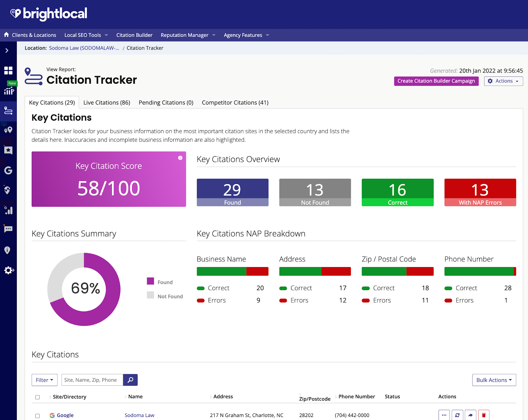Check the select-all checkbox in the citations table
This screenshot has width=528, height=420.
click(x=37, y=397)
